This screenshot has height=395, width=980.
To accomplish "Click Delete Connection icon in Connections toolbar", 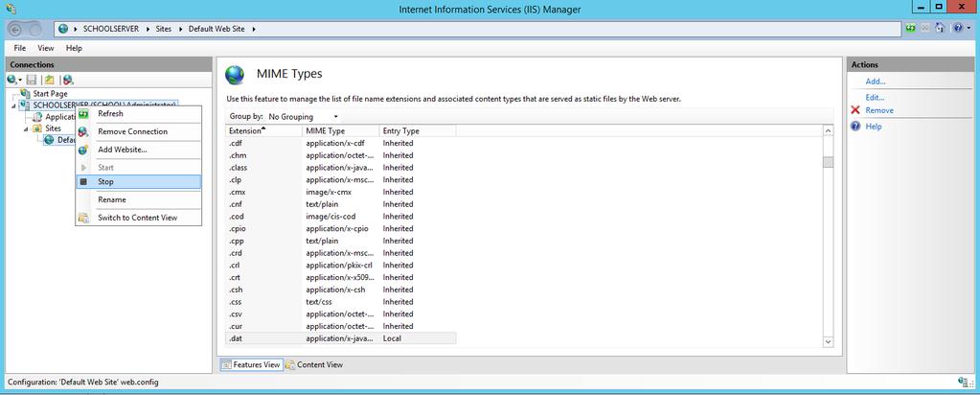I will 68,80.
